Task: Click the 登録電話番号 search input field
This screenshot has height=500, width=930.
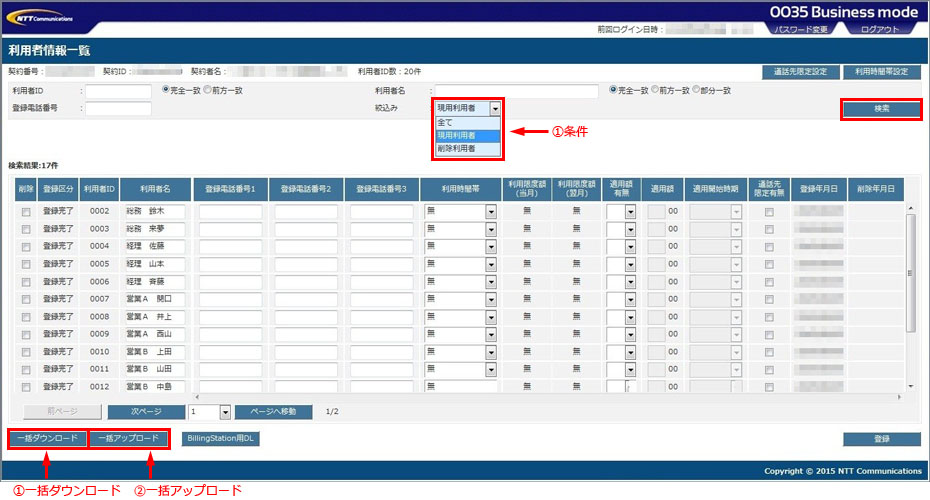Action: coord(118,108)
